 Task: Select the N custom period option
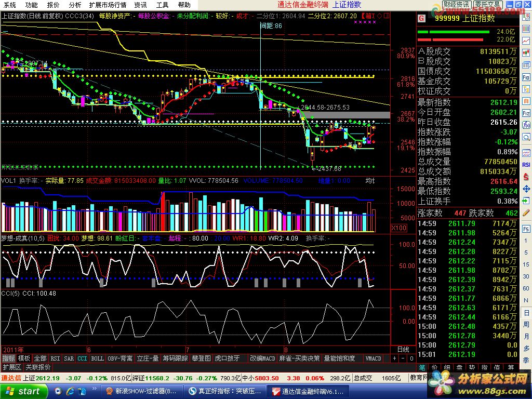[526, 300]
